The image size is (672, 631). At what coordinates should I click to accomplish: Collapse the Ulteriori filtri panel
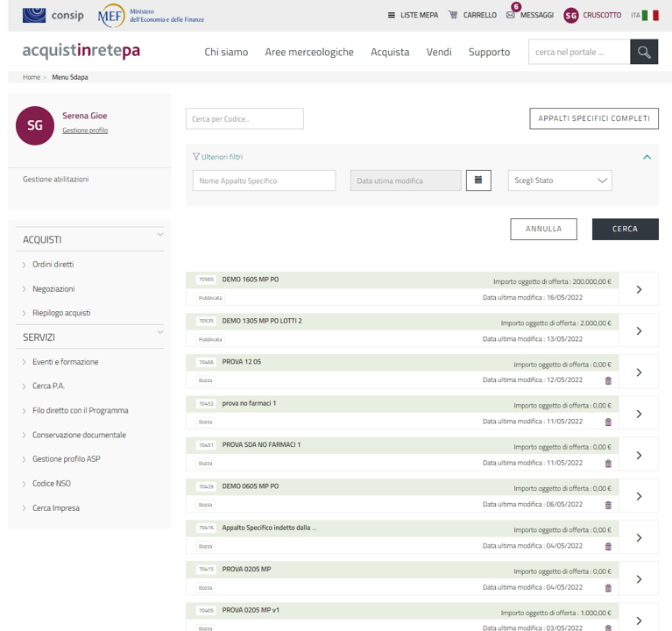coord(647,157)
